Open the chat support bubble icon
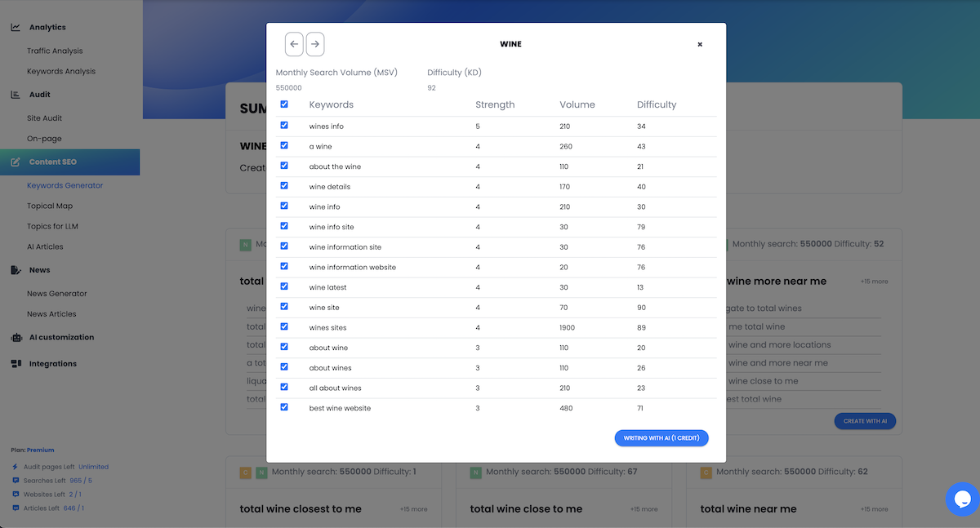 961,499
